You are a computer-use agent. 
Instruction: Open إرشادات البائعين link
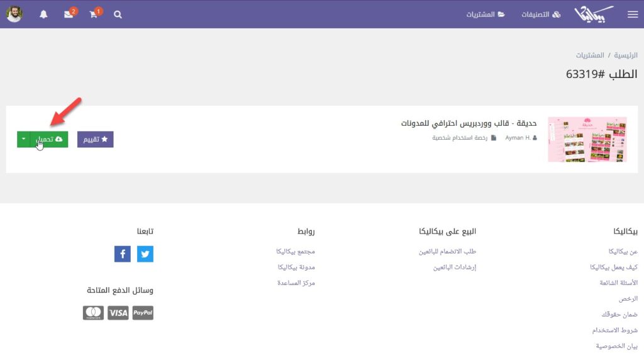click(454, 267)
